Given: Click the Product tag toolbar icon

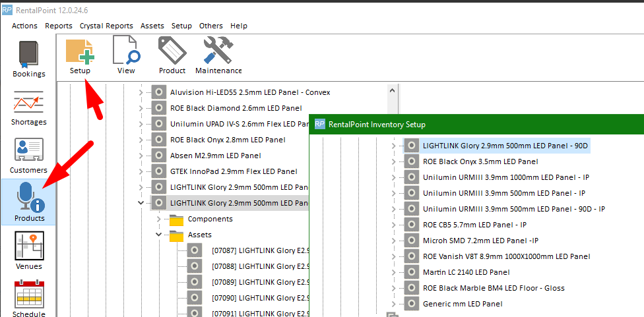Looking at the screenshot, I should [172, 51].
